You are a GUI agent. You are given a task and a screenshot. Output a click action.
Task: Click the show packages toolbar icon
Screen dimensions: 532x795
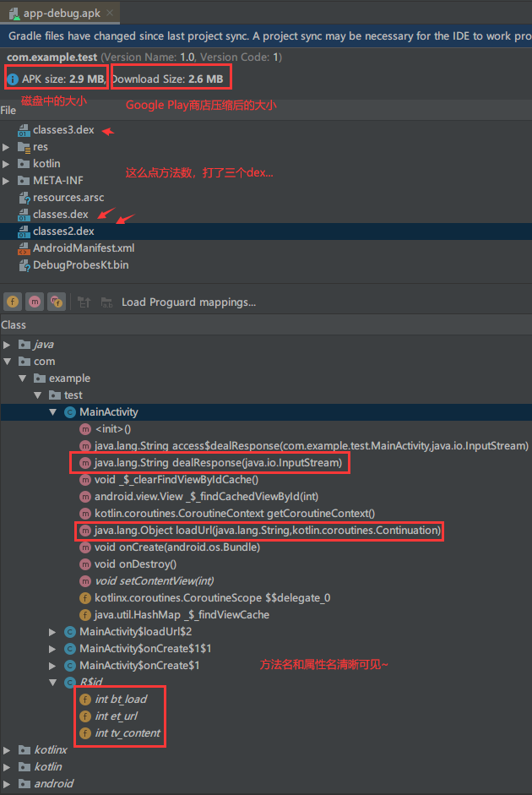[84, 302]
